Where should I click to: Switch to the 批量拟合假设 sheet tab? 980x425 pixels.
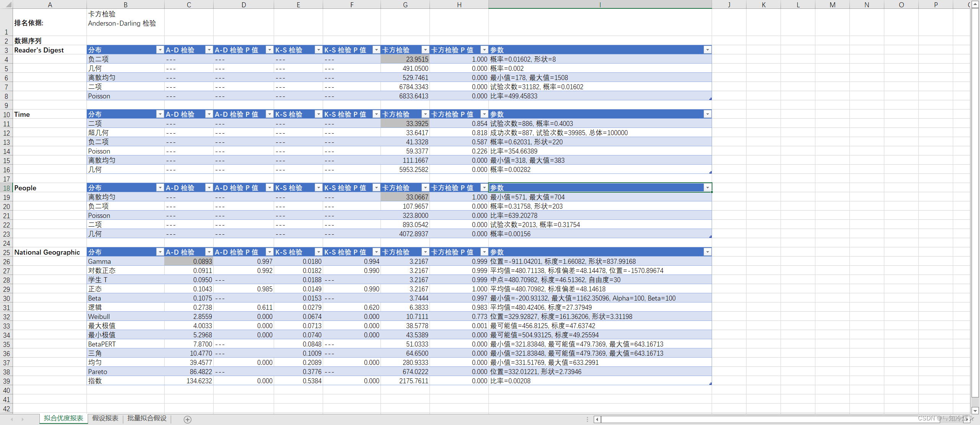[x=147, y=418]
